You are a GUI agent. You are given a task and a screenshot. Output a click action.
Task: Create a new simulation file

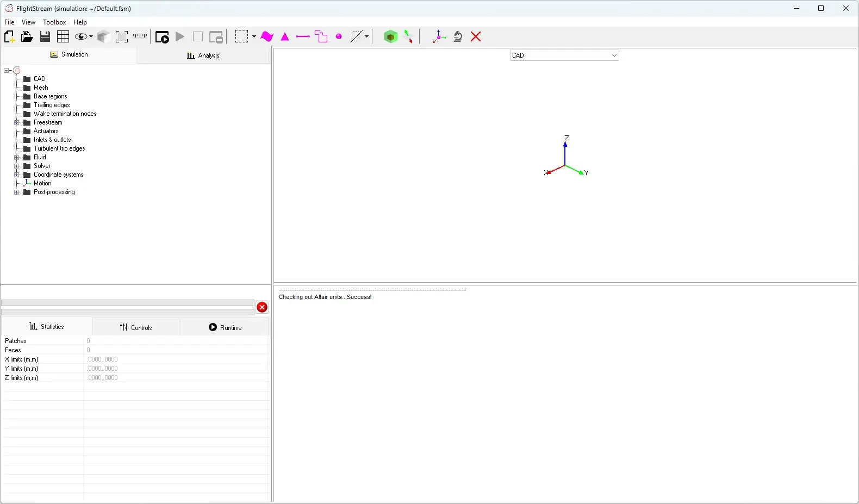pyautogui.click(x=9, y=36)
